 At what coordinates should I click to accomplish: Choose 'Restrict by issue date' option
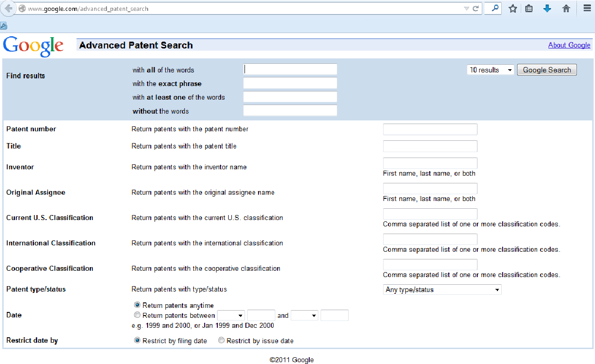221,340
